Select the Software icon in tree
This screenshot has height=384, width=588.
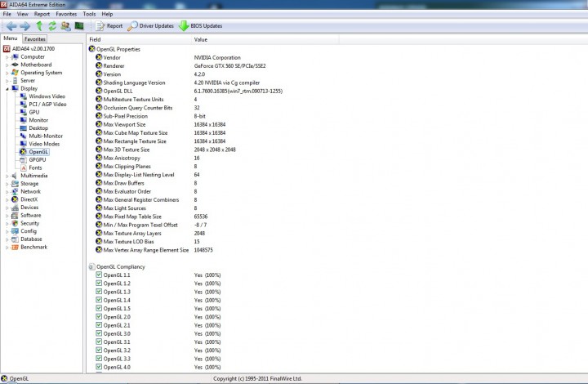pos(15,215)
